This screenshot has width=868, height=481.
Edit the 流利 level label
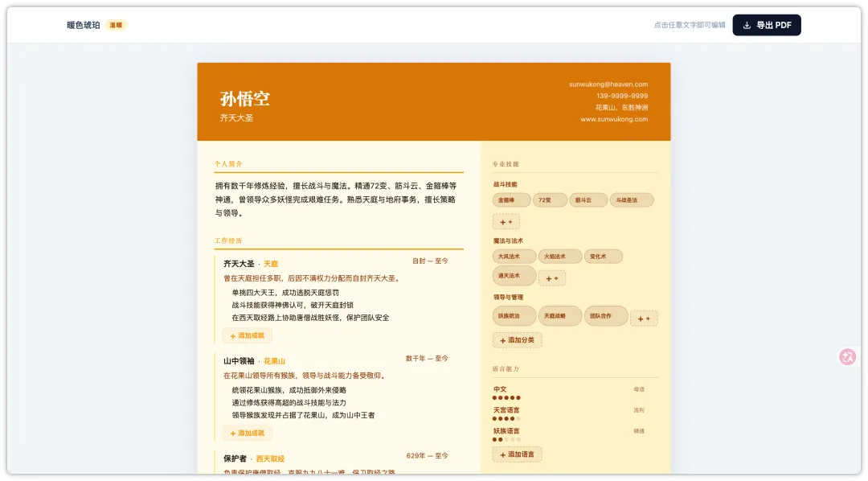click(x=639, y=411)
